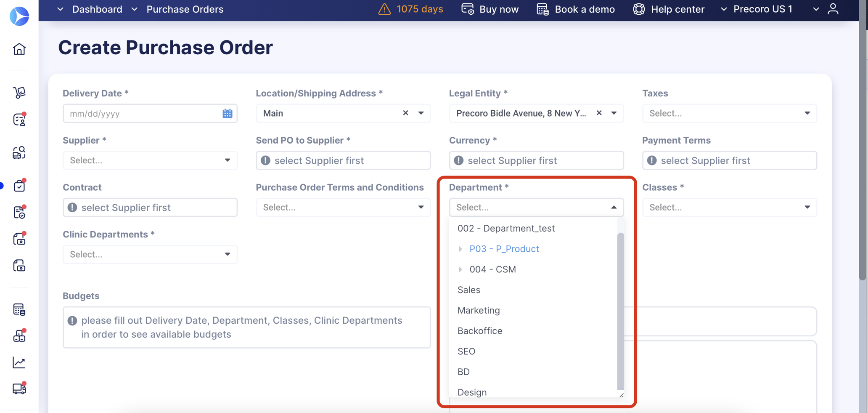Open the user account icon in top bar

click(834, 9)
